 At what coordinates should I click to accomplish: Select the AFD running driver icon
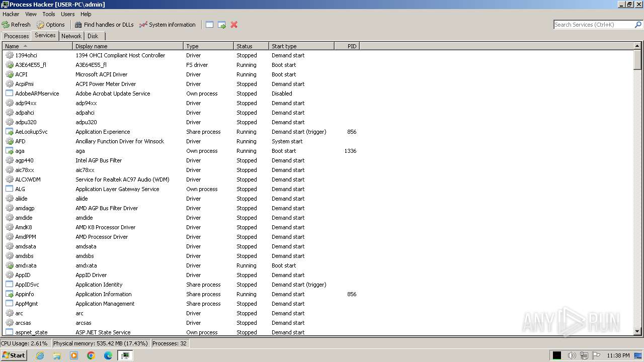(x=10, y=141)
